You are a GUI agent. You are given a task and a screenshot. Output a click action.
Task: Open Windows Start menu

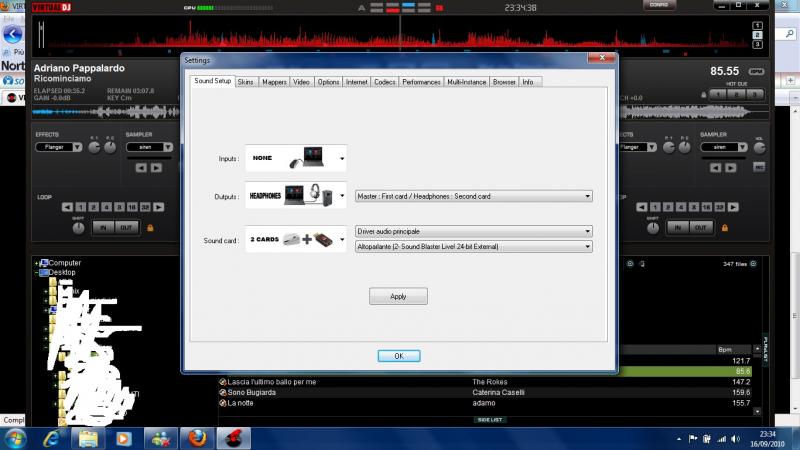14,439
